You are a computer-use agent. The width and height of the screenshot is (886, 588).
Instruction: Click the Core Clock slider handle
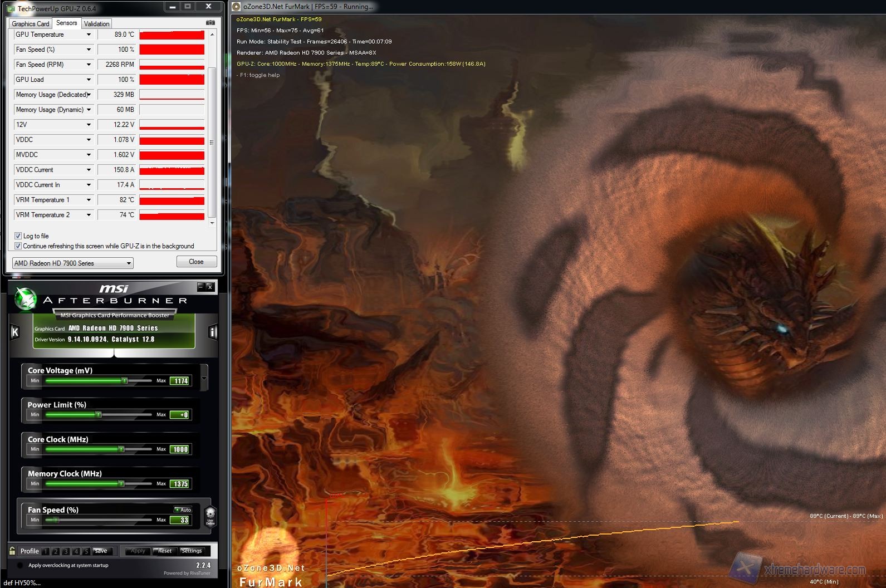[x=121, y=449]
